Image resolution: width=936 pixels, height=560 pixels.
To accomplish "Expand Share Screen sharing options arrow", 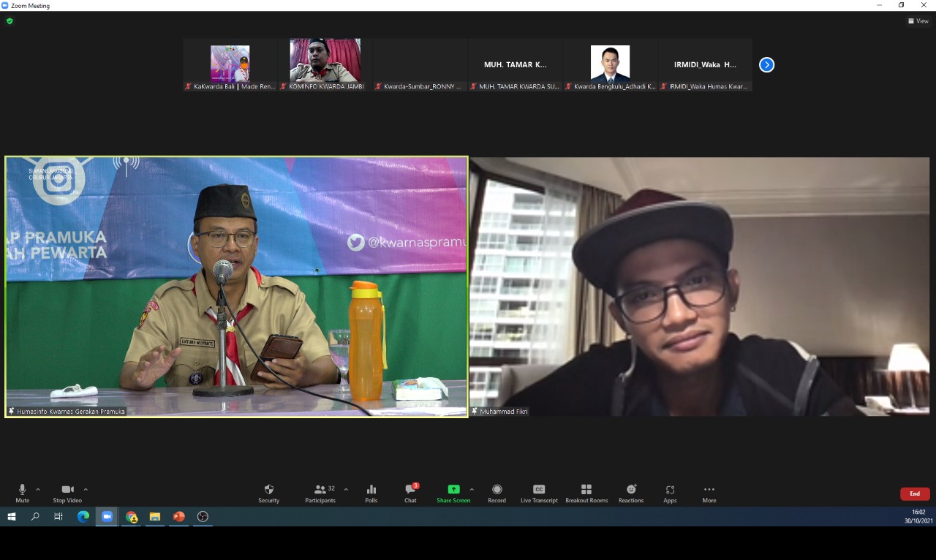I will click(472, 489).
